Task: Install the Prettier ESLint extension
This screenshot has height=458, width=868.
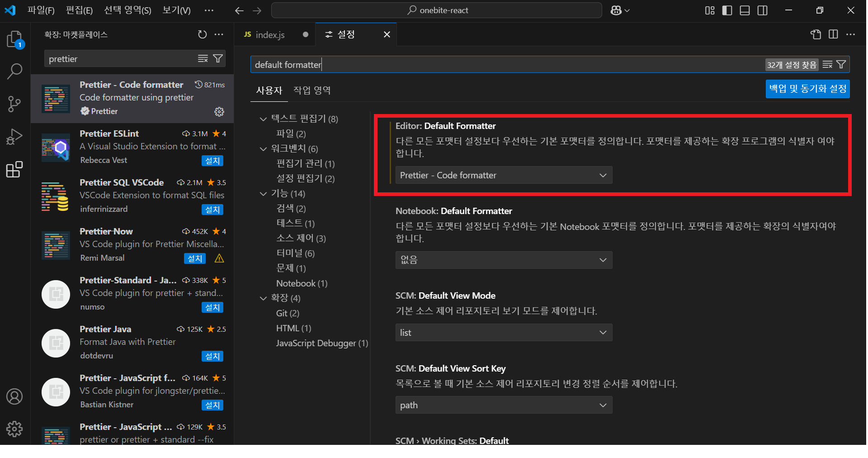Action: click(x=212, y=161)
